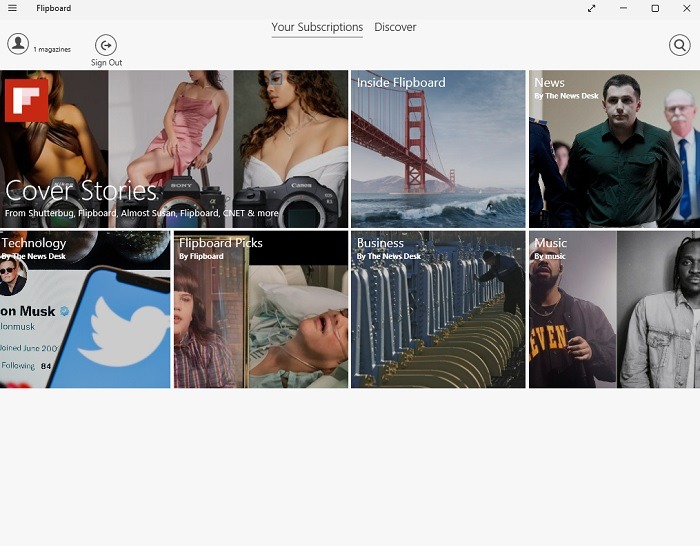Open the Inside Flipboard tile
Viewport: 700px width, 546px height.
(438, 149)
